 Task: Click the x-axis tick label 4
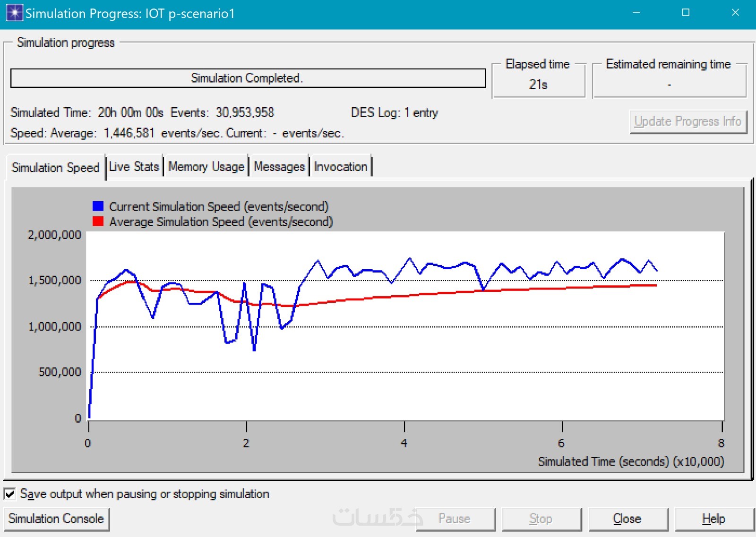pos(404,443)
